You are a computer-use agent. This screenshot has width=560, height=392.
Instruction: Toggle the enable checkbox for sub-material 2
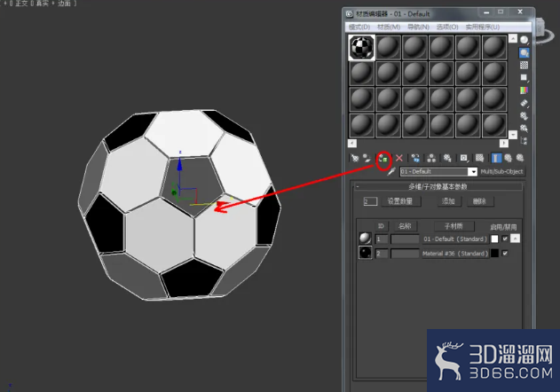coord(505,253)
